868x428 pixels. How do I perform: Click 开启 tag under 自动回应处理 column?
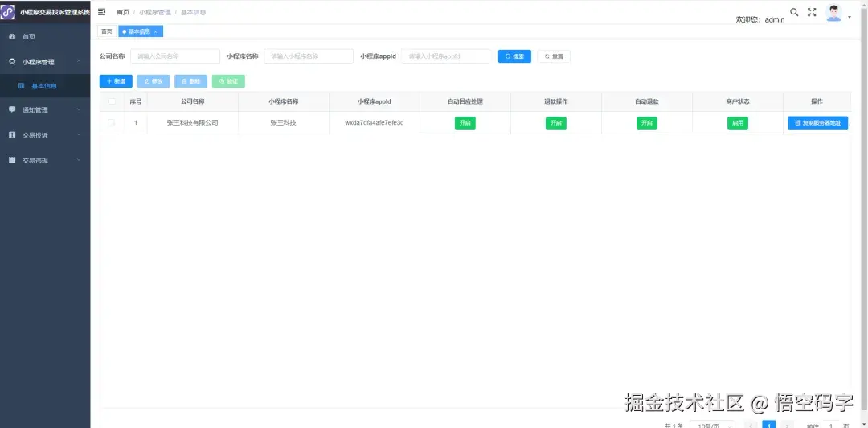click(x=465, y=123)
